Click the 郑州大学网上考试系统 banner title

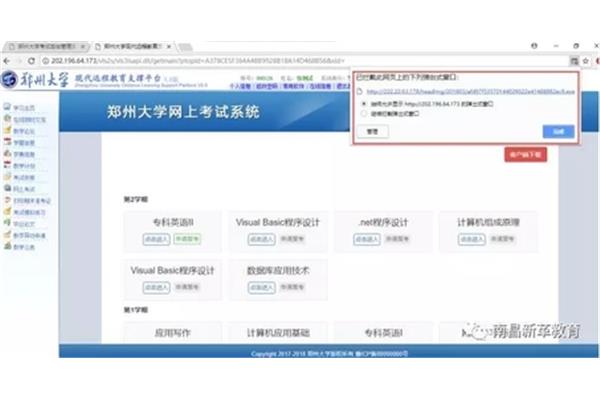183,112
